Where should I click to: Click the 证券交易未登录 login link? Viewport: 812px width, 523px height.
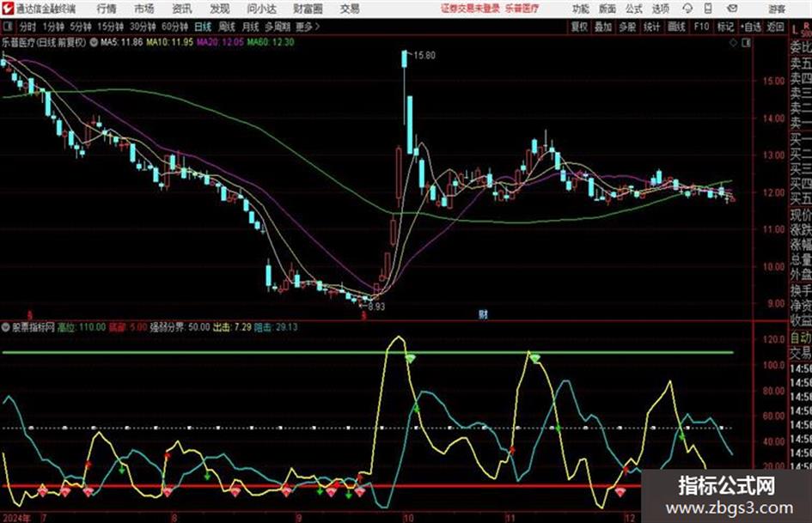(470, 9)
